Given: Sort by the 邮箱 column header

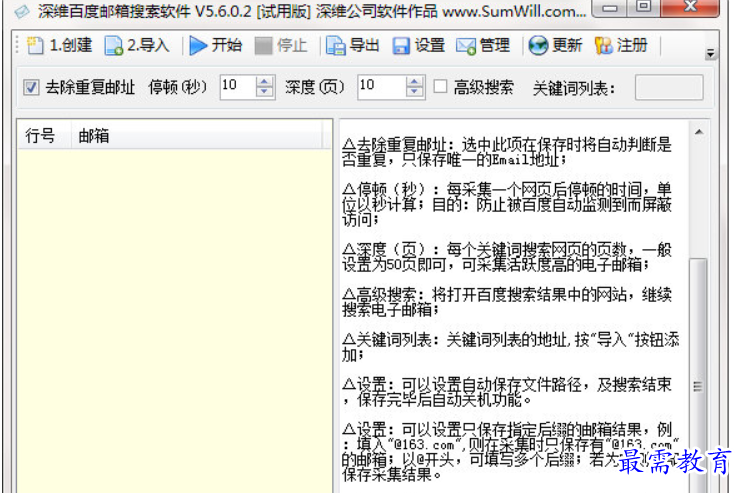Looking at the screenshot, I should coord(197,136).
